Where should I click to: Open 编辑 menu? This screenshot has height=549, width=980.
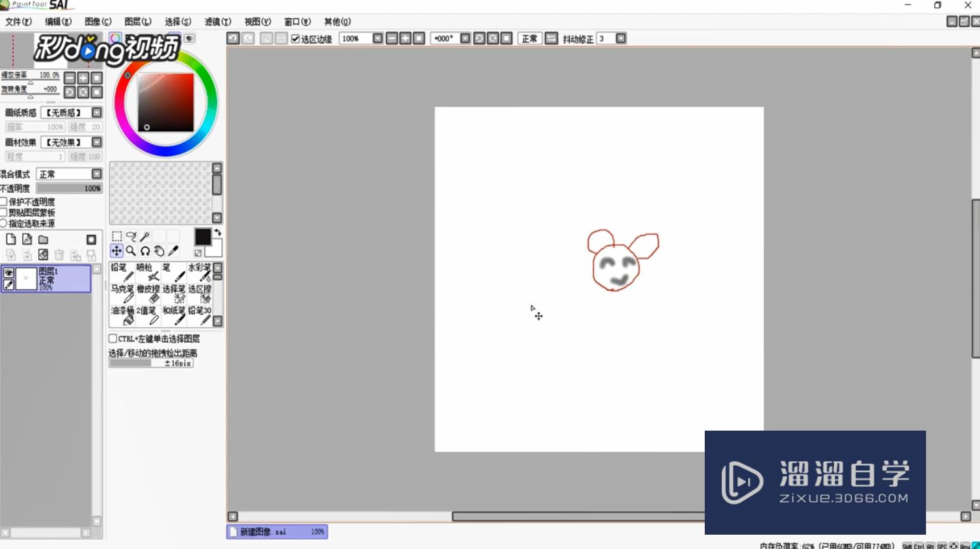(58, 21)
